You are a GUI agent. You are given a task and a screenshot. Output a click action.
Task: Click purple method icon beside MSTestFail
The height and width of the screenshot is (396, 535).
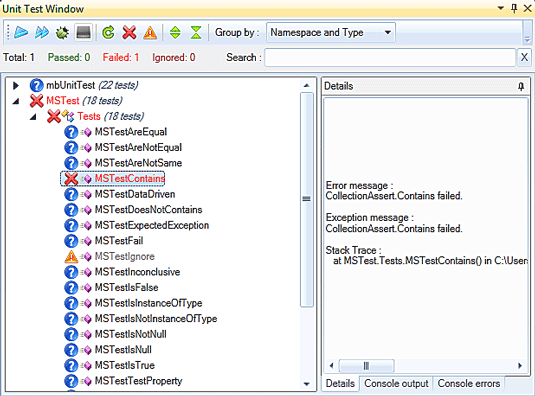[x=86, y=241]
